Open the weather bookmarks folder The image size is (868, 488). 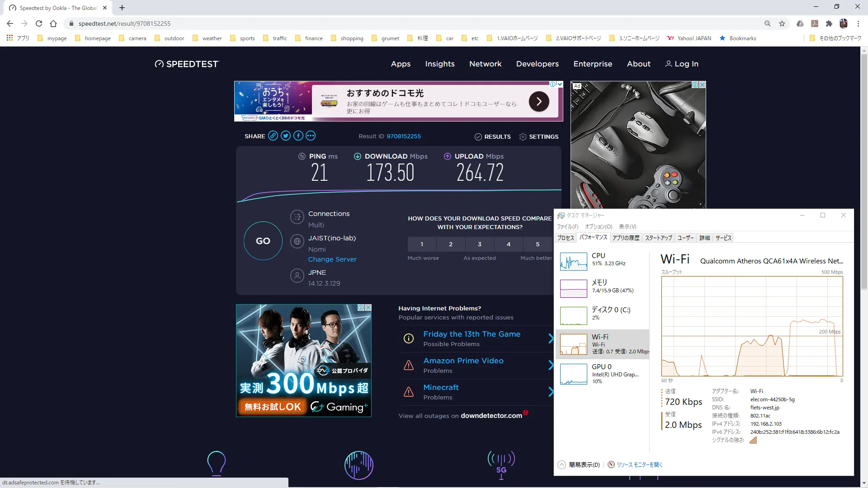[208, 38]
